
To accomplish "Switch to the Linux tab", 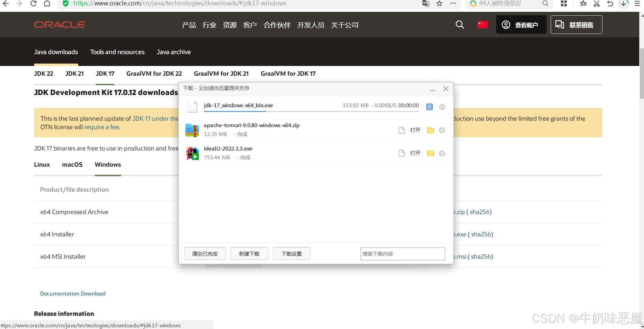I will [x=42, y=165].
